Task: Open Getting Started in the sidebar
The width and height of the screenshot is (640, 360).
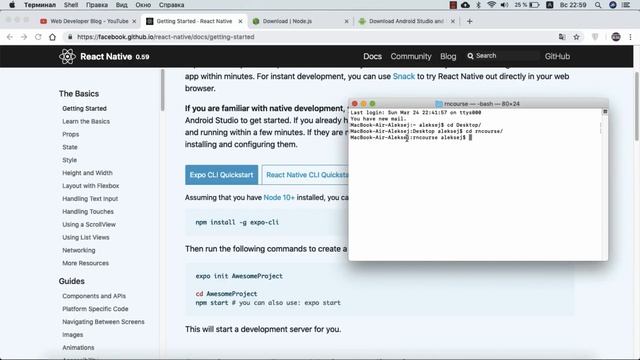Action: pyautogui.click(x=84, y=109)
